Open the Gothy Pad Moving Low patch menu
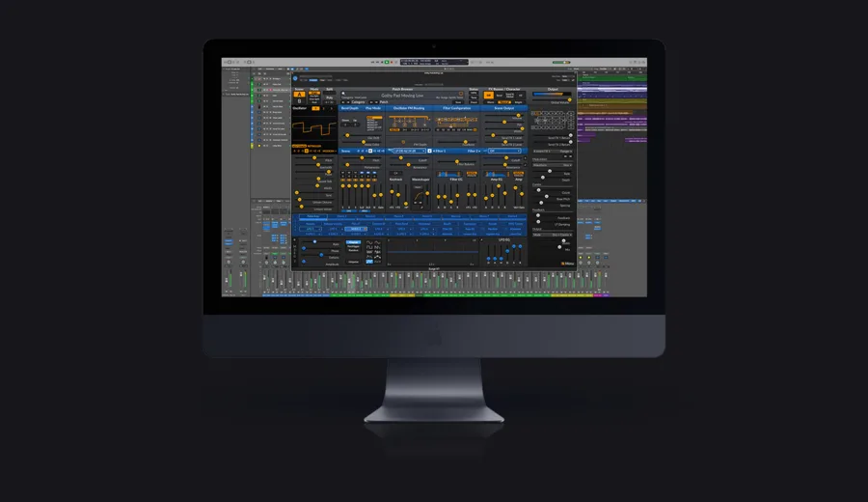This screenshot has width=868, height=502. (x=402, y=96)
